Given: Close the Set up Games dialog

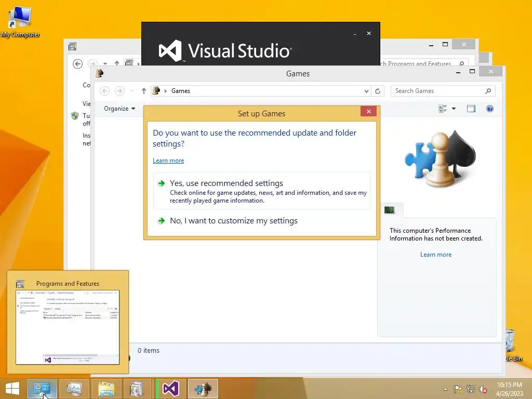Looking at the screenshot, I should tap(368, 111).
